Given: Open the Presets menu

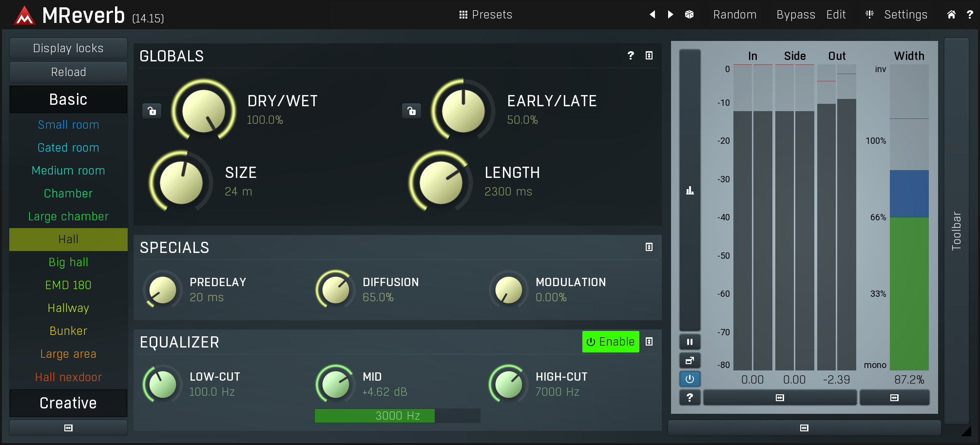Looking at the screenshot, I should (x=485, y=15).
